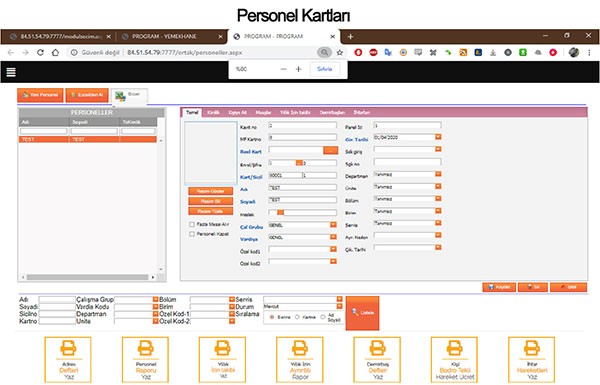The width and height of the screenshot is (600, 385).
Task: Print the Personel Raporu
Action: tap(145, 359)
